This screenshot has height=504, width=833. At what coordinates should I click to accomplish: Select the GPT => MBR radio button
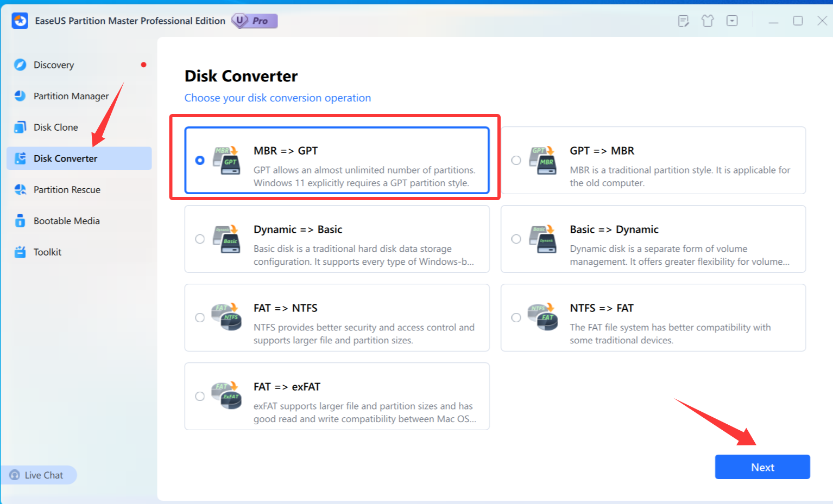[516, 161]
